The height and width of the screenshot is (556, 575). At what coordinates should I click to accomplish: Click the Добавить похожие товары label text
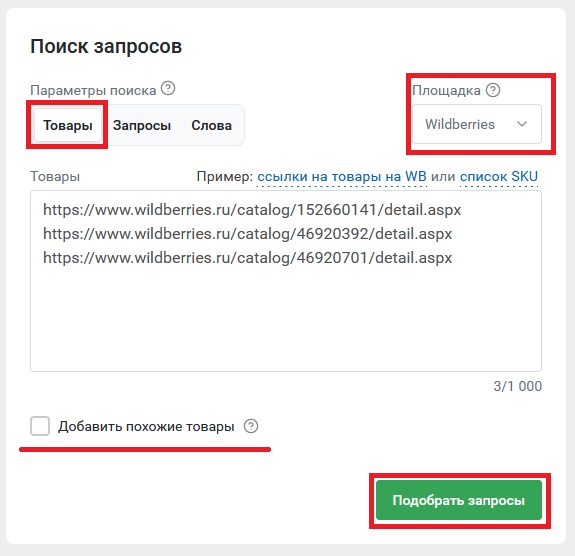(146, 427)
